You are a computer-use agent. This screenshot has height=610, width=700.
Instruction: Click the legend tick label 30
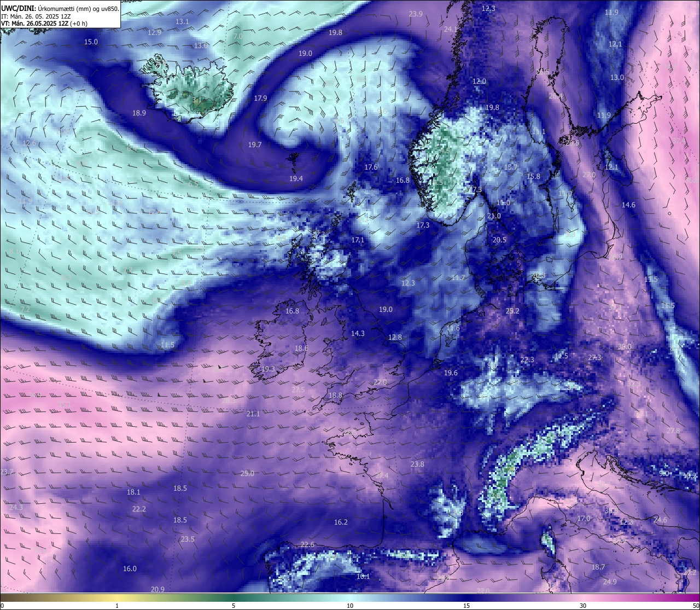[583, 606]
